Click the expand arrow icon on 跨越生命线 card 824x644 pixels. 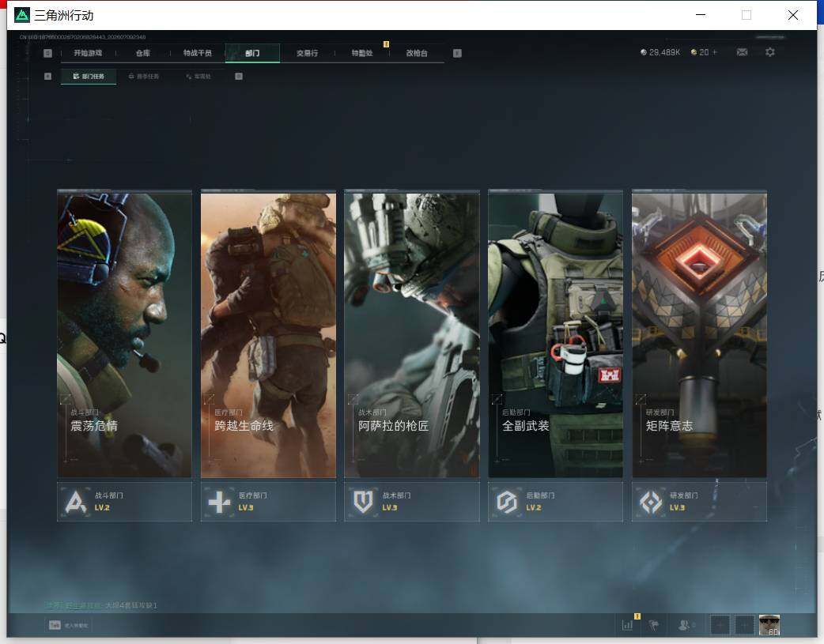point(209,399)
